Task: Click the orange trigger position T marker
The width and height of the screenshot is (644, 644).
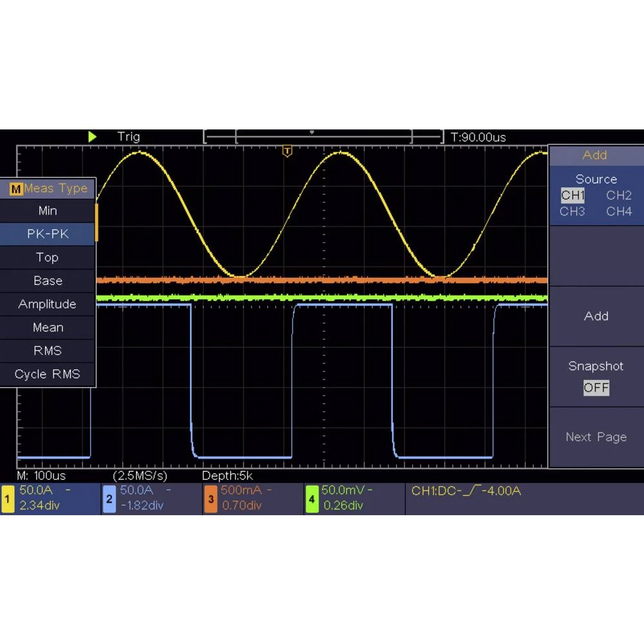Action: [287, 151]
